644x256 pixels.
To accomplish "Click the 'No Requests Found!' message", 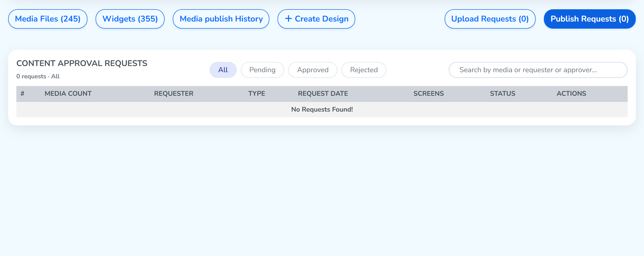I will coord(322,110).
